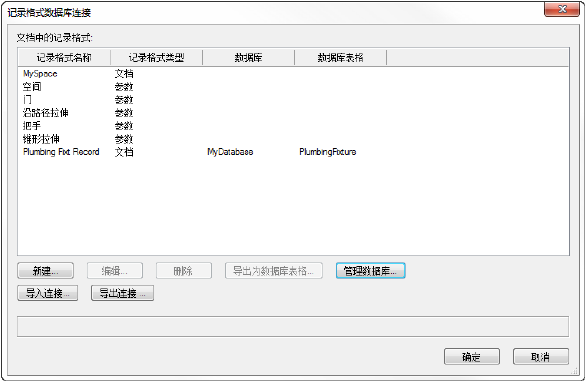Click the MyDatabase cell

pyautogui.click(x=230, y=152)
